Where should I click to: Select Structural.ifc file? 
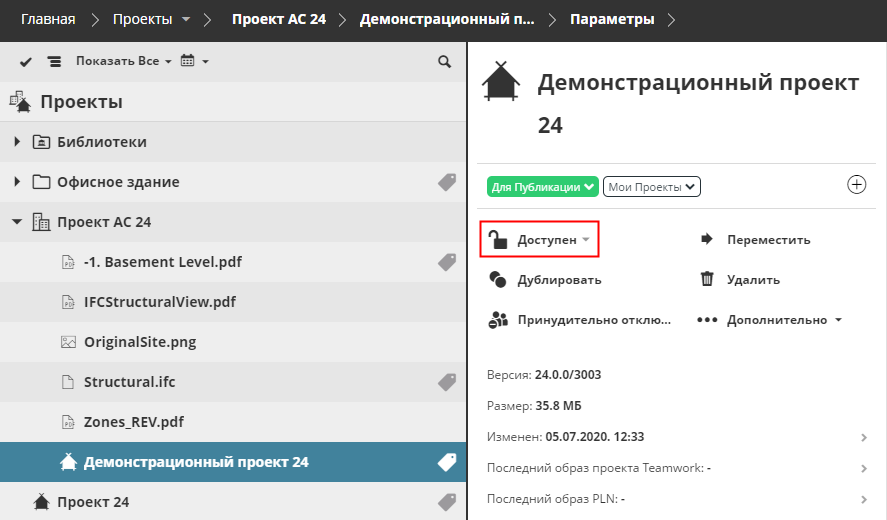point(130,382)
